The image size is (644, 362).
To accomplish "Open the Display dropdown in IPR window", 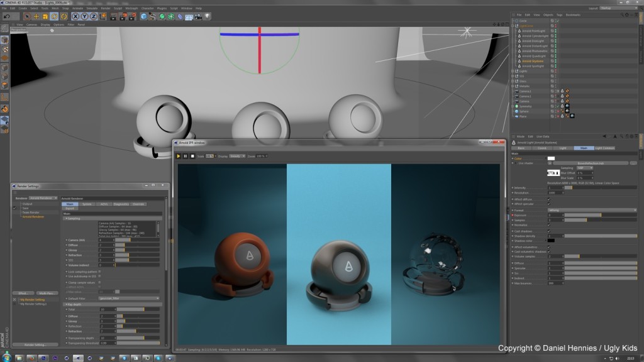I will tap(237, 155).
